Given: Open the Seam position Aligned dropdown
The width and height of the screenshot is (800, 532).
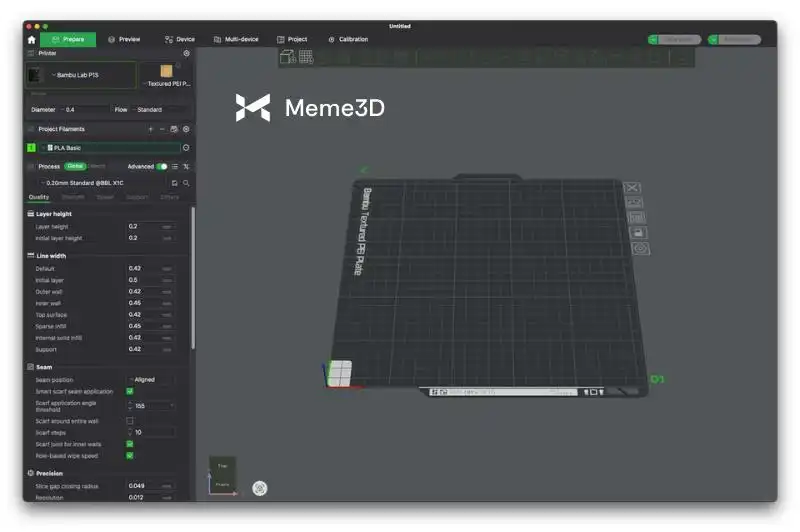Looking at the screenshot, I should (150, 380).
